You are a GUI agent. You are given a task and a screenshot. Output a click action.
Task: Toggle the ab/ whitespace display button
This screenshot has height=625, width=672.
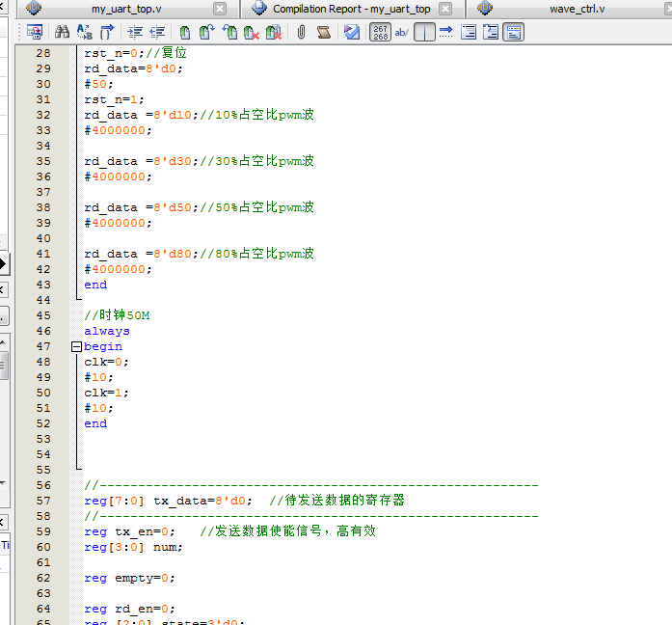pyautogui.click(x=402, y=32)
